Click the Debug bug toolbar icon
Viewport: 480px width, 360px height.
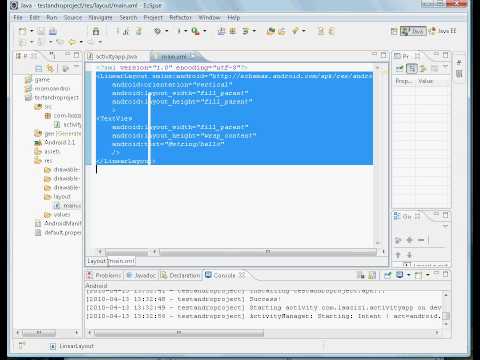pyautogui.click(x=157, y=31)
